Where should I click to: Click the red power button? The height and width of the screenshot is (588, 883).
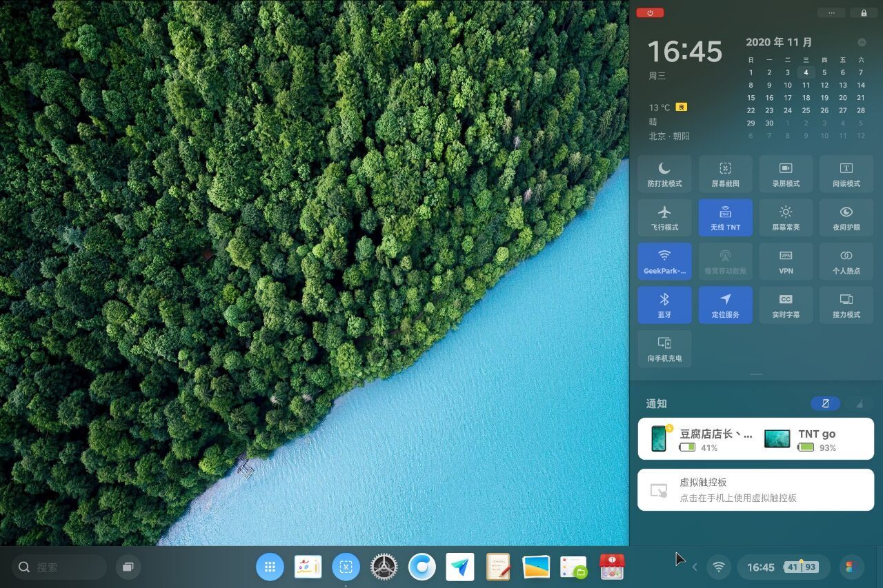650,12
